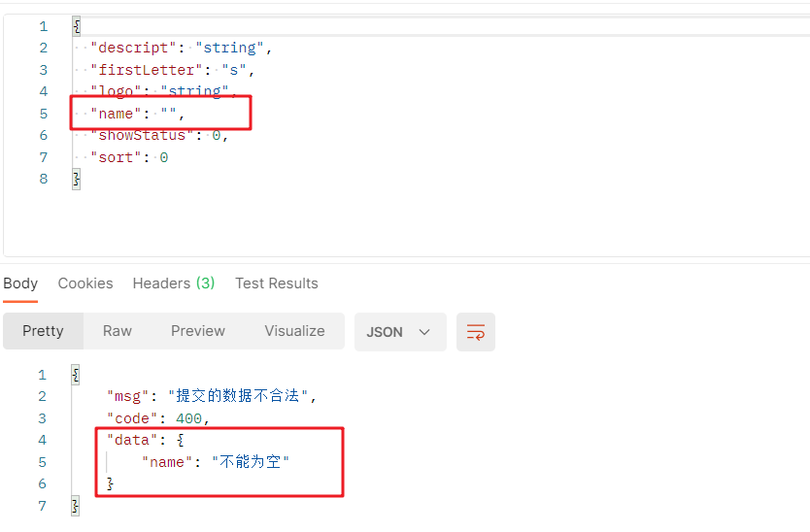The width and height of the screenshot is (810, 532).
Task: Click the opening brace on response line 1
Action: [x=76, y=375]
